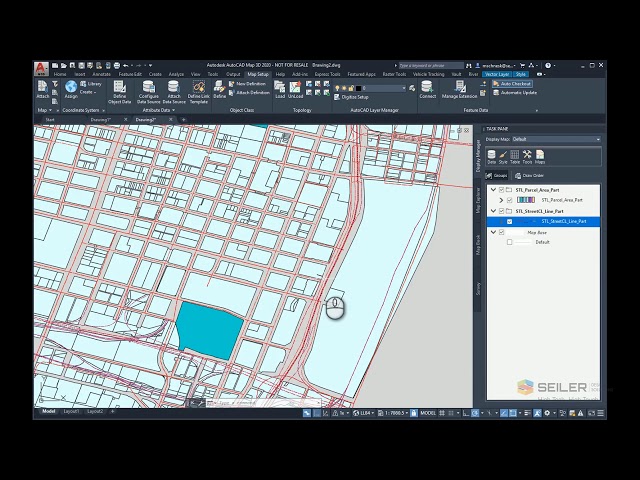The height and width of the screenshot is (480, 640).
Task: Click the Assign coordinate system globe icon
Action: pos(71,89)
